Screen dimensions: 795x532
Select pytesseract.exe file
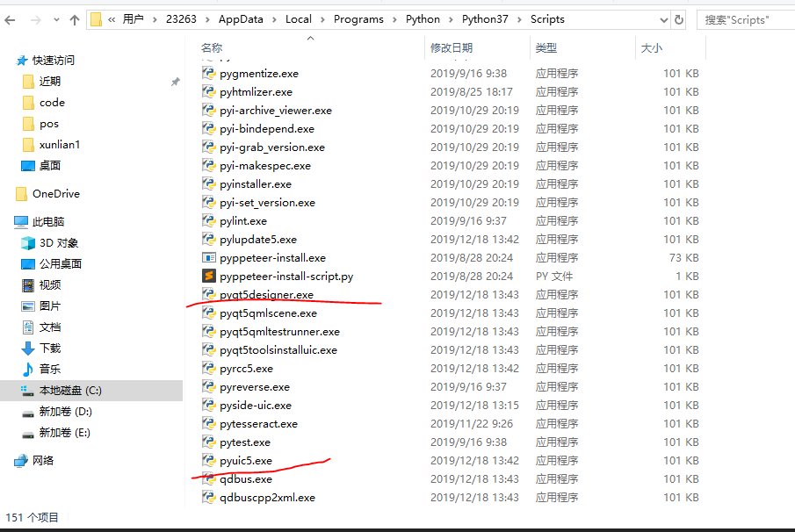[x=258, y=424]
